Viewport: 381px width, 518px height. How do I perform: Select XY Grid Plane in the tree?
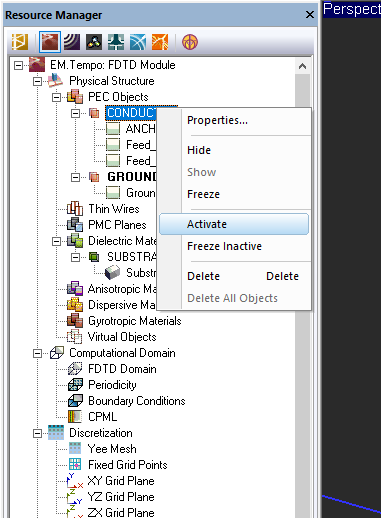(x=121, y=481)
